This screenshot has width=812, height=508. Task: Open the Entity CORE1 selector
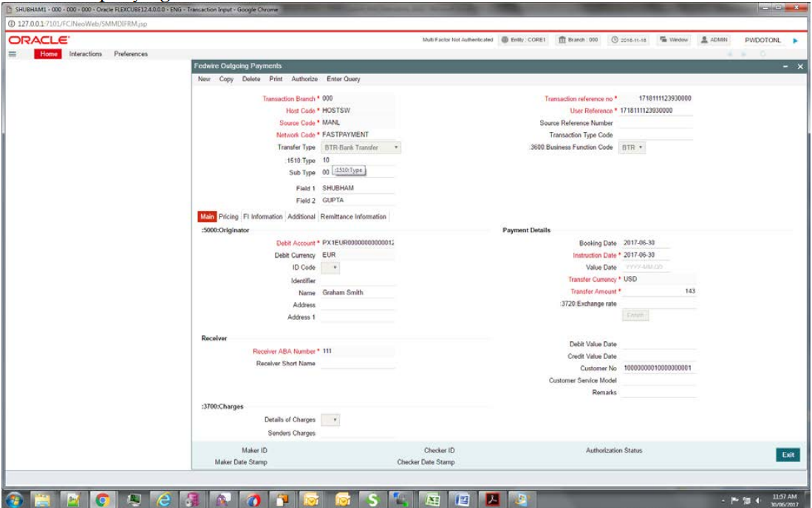pyautogui.click(x=524, y=40)
